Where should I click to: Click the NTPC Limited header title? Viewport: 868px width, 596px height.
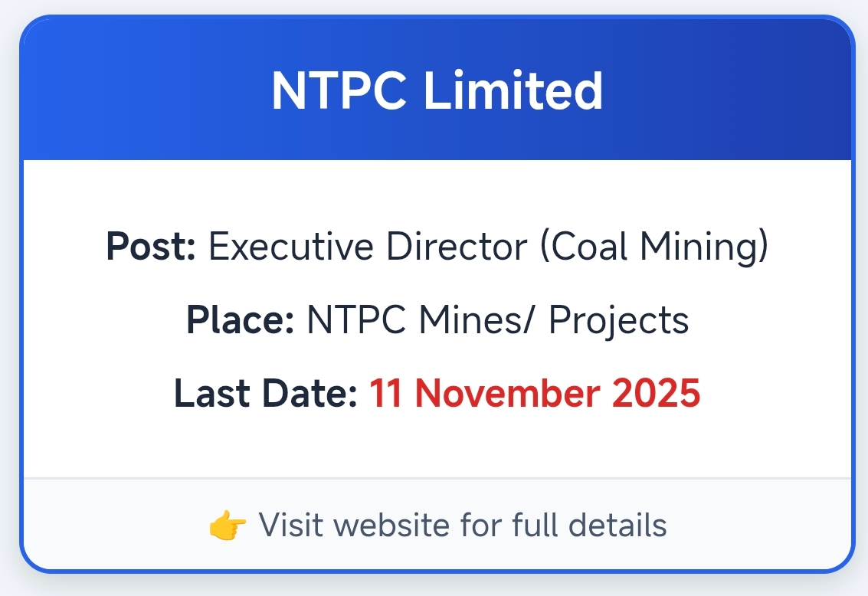coord(437,90)
